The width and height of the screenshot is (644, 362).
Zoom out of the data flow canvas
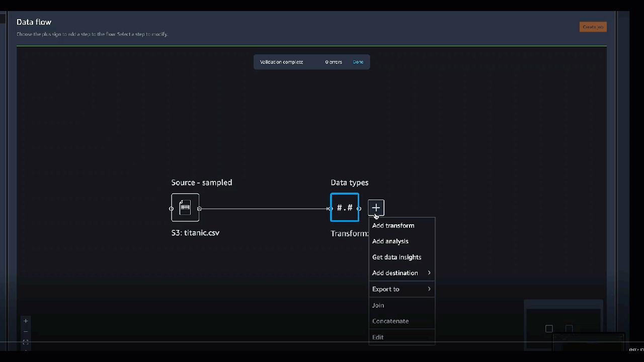[26, 332]
